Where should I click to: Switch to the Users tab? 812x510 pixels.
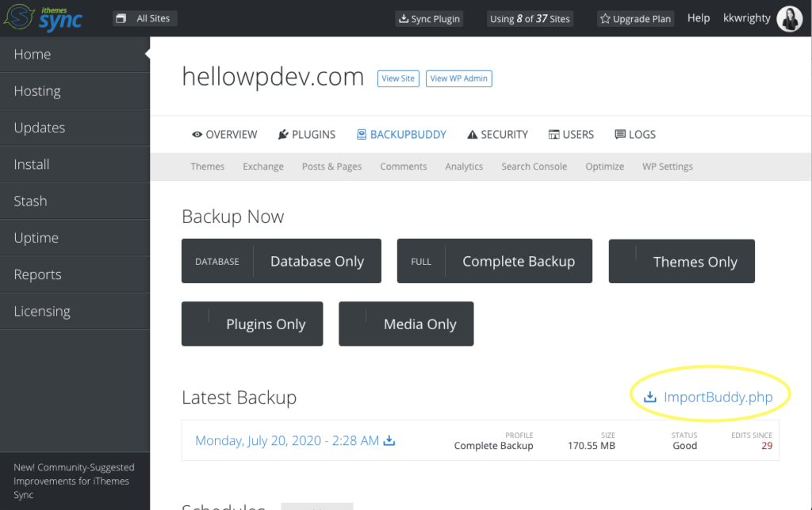571,135
